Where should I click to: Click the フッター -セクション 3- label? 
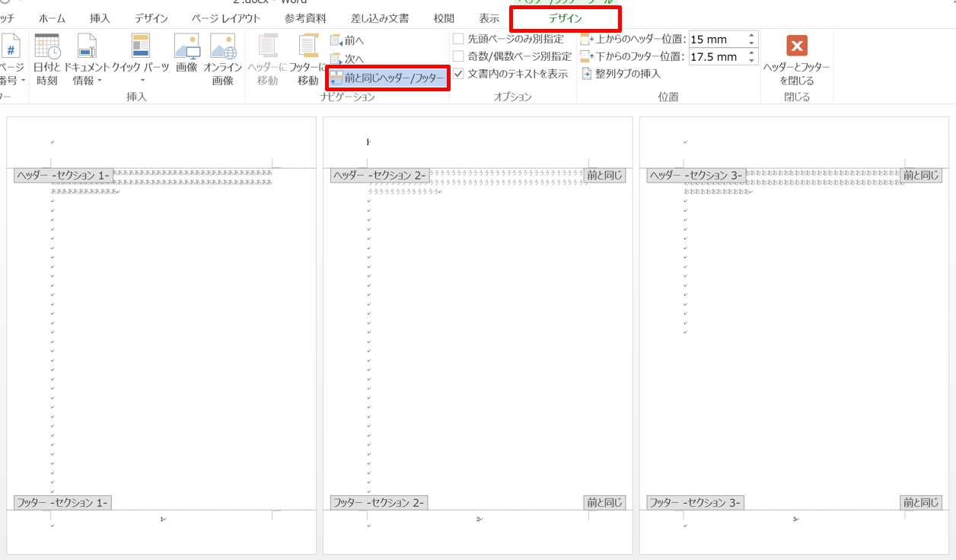tap(696, 503)
